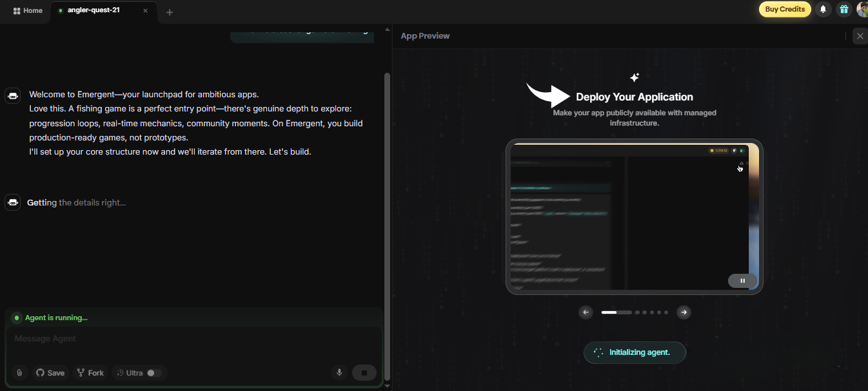Open a new tab with plus icon
Screen dimensions: 868x391
tap(170, 12)
